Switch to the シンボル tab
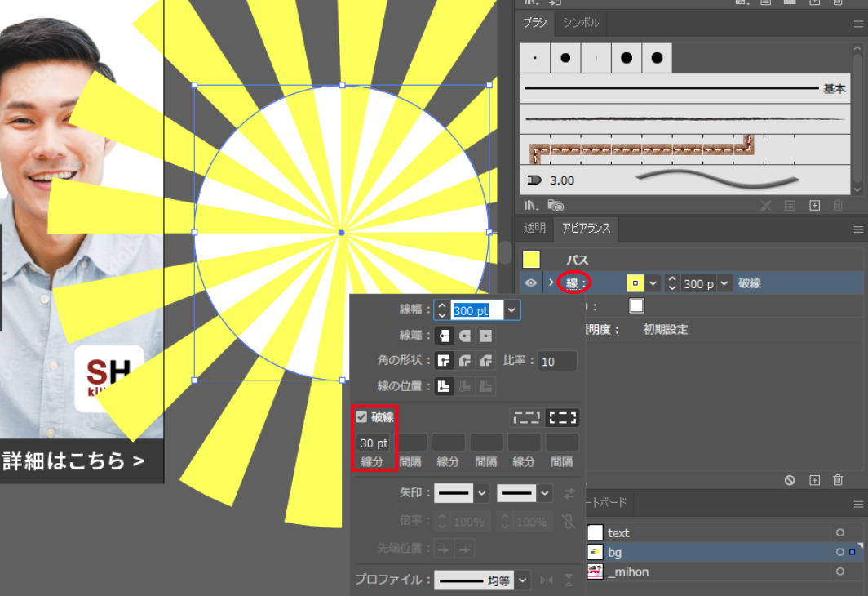 click(x=581, y=23)
